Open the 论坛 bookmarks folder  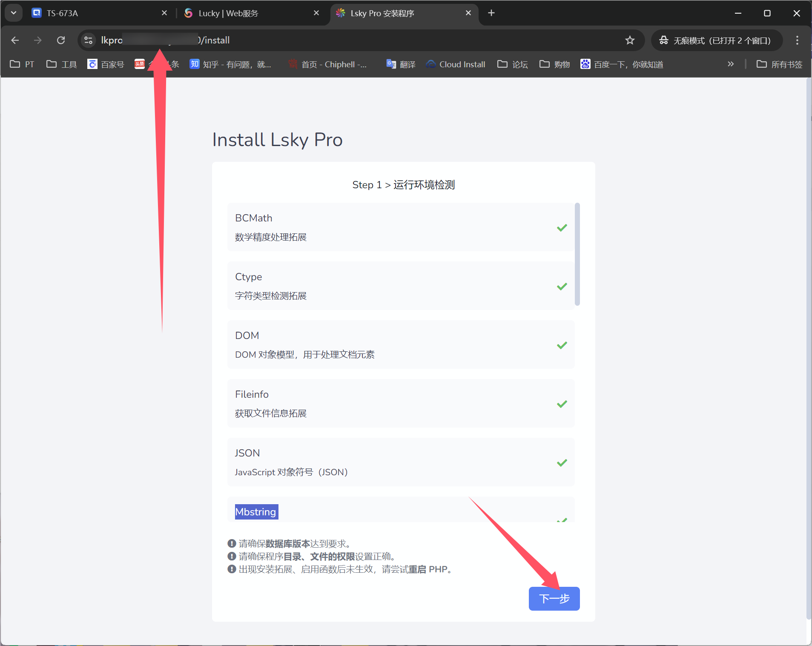pyautogui.click(x=513, y=64)
